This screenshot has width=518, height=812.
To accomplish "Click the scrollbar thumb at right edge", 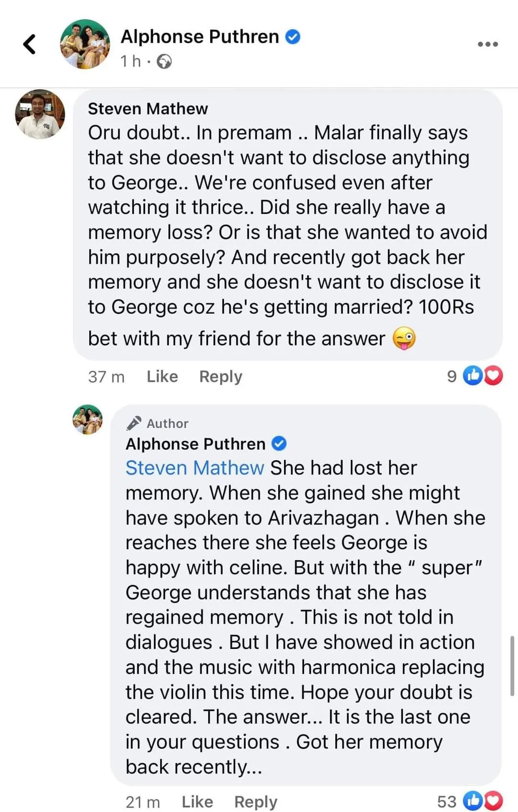I will 513,665.
